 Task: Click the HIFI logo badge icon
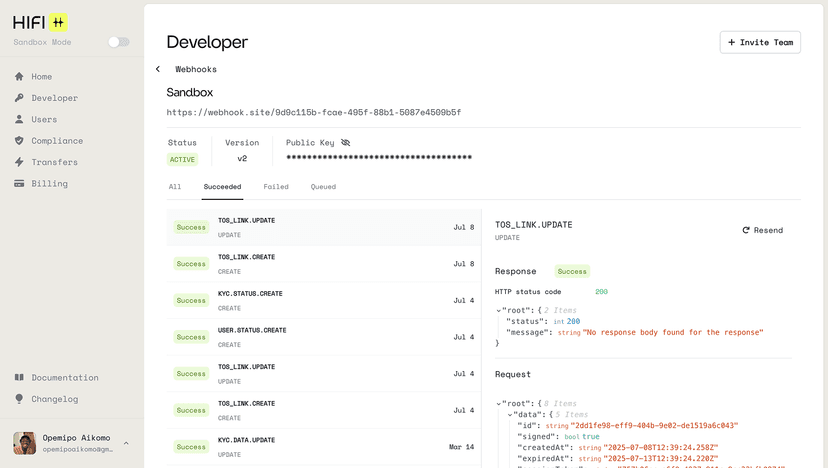(x=58, y=22)
